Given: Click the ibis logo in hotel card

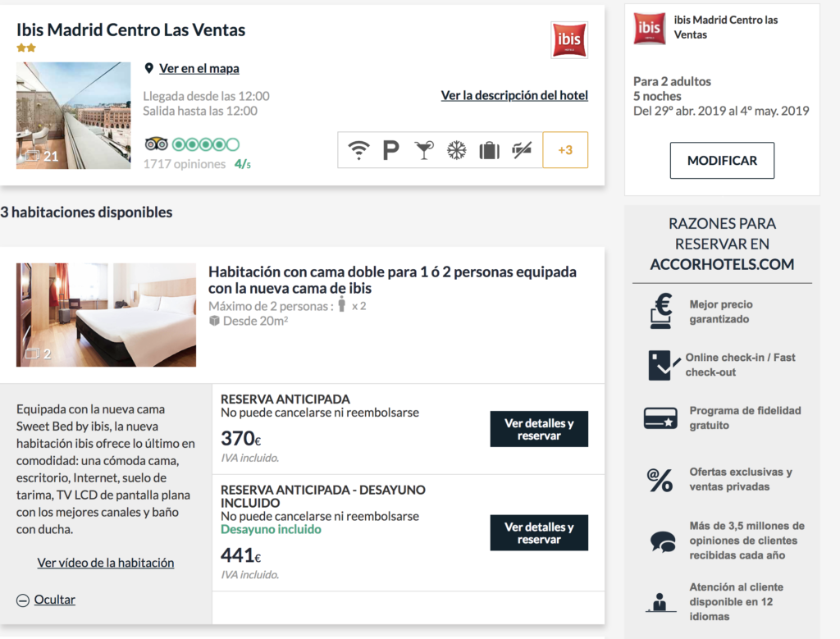Looking at the screenshot, I should (569, 39).
